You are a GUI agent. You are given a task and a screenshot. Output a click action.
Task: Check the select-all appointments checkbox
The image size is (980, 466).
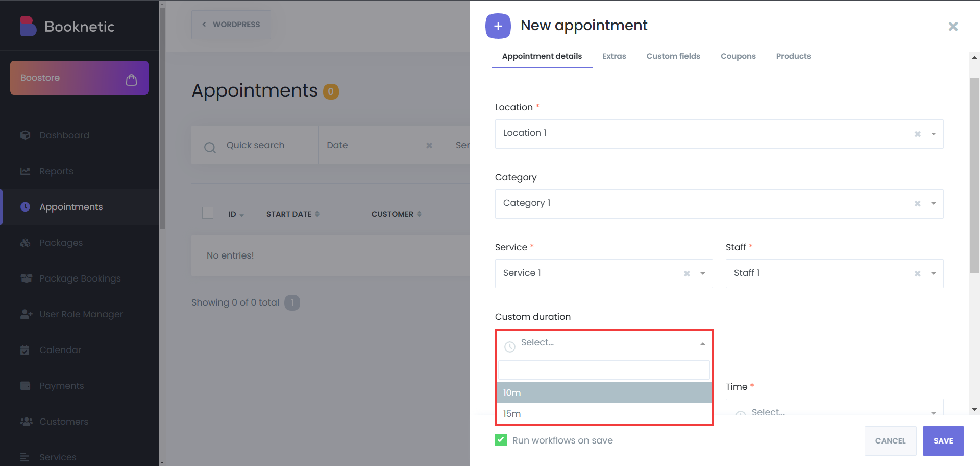(208, 213)
